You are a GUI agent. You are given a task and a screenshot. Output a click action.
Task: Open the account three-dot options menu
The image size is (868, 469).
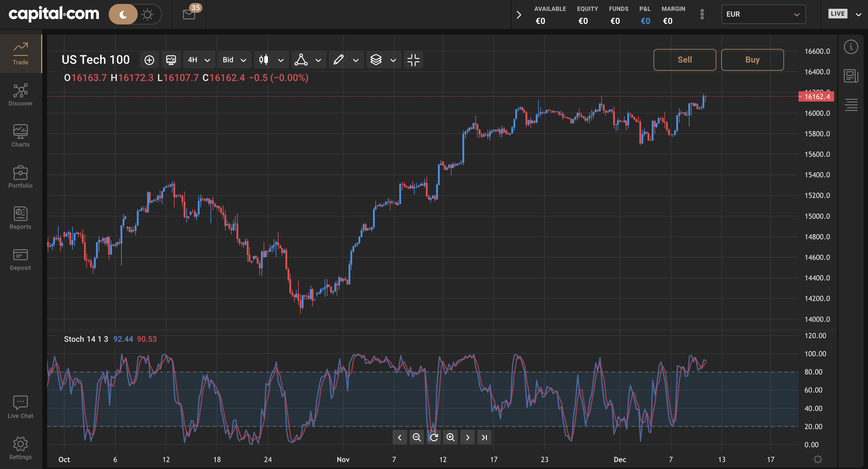pyautogui.click(x=702, y=14)
